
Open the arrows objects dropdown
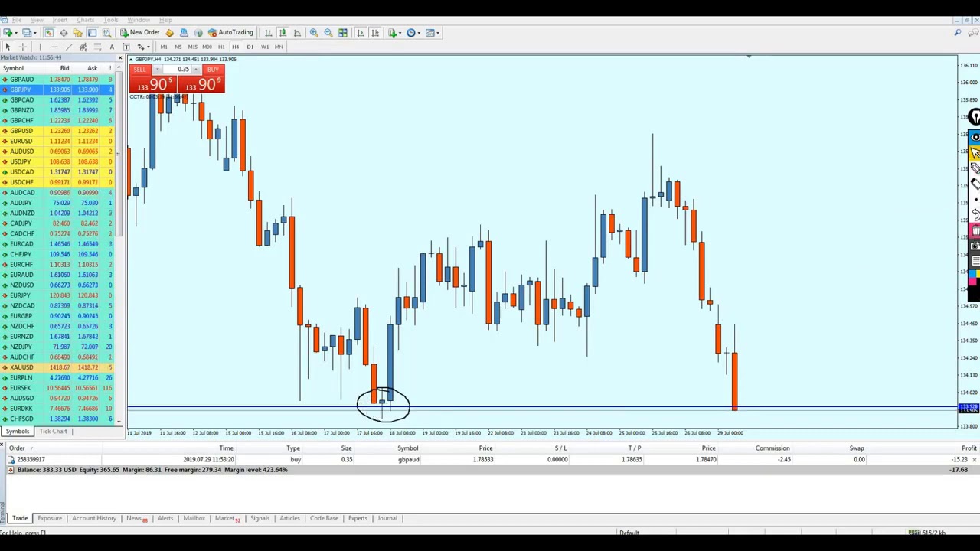click(x=142, y=47)
